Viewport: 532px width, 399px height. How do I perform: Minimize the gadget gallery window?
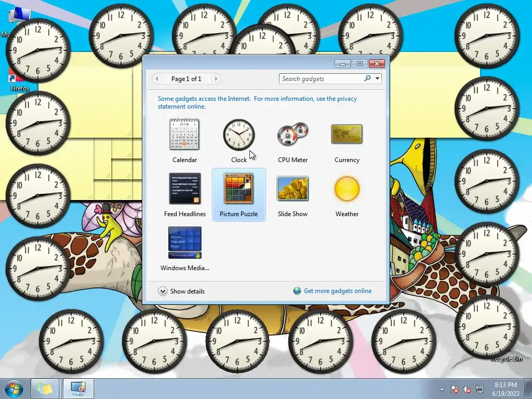point(343,64)
